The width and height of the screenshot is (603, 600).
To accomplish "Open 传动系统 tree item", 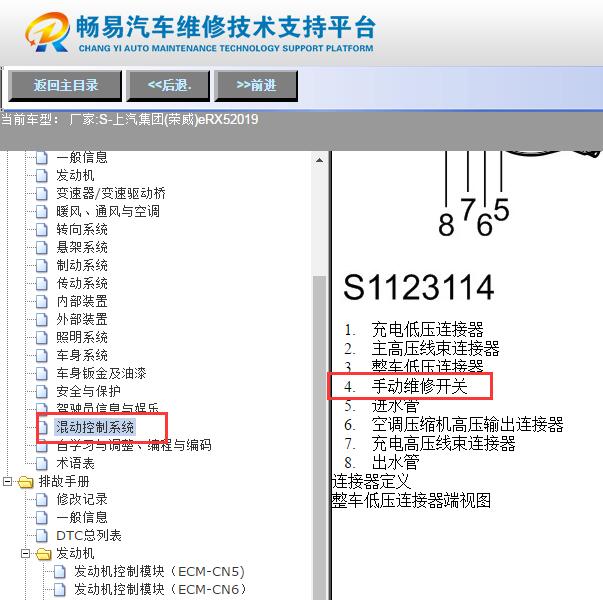I will pos(82,283).
